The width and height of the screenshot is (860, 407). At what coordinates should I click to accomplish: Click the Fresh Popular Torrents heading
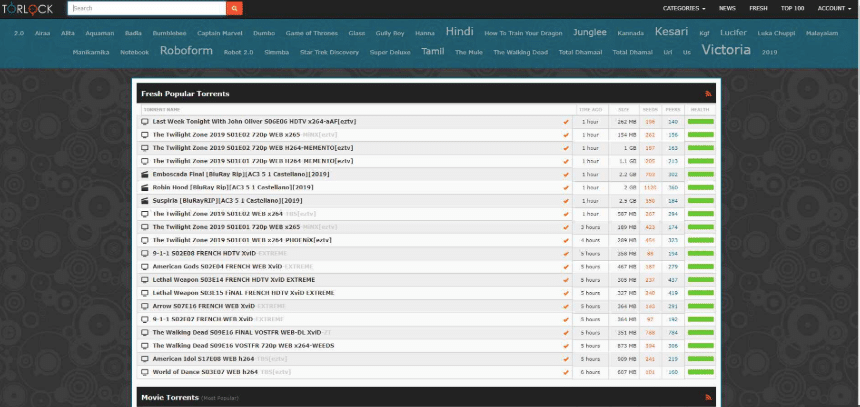(x=185, y=94)
